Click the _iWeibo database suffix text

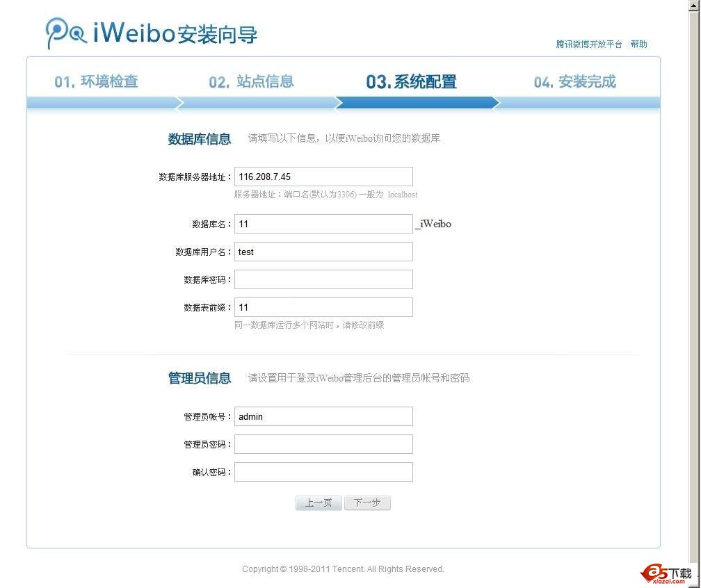(x=433, y=224)
